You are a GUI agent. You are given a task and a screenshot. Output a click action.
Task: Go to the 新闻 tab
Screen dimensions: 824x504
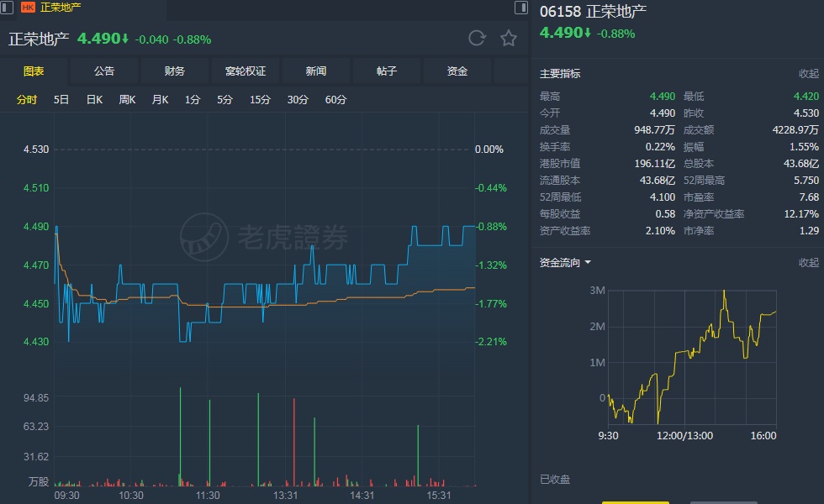[316, 71]
